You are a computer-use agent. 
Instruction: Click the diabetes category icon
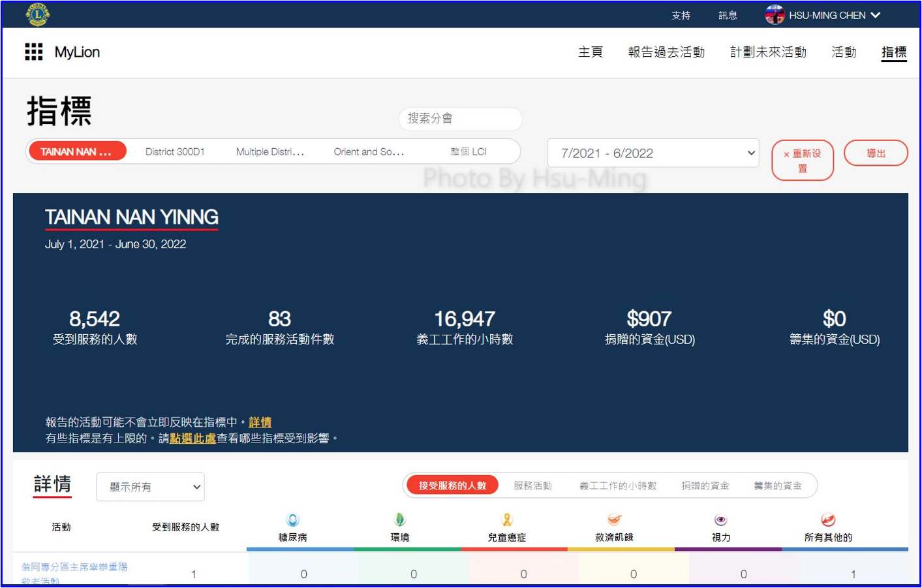click(x=293, y=520)
